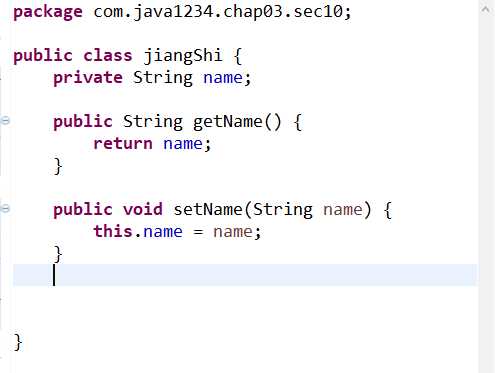The image size is (495, 373).
Task: Collapse the setName method fold marker
Action: [x=5, y=209]
